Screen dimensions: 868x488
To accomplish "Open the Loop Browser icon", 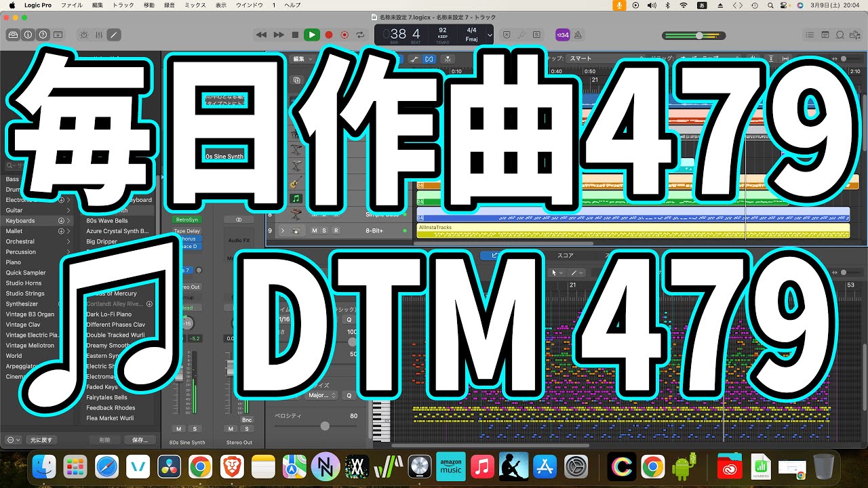I will (x=840, y=35).
